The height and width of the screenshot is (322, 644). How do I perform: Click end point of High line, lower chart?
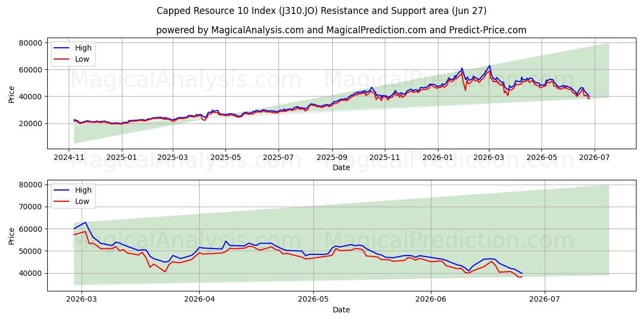522,273
